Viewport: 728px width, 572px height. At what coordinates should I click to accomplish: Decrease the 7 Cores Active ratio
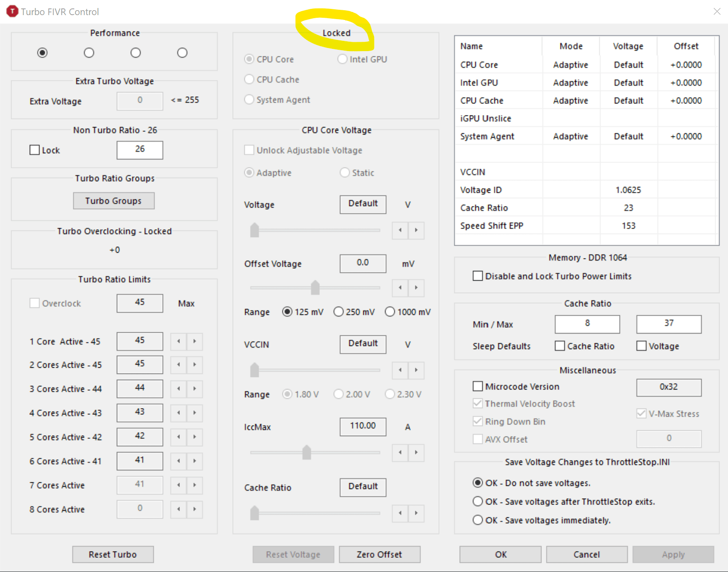(x=179, y=485)
